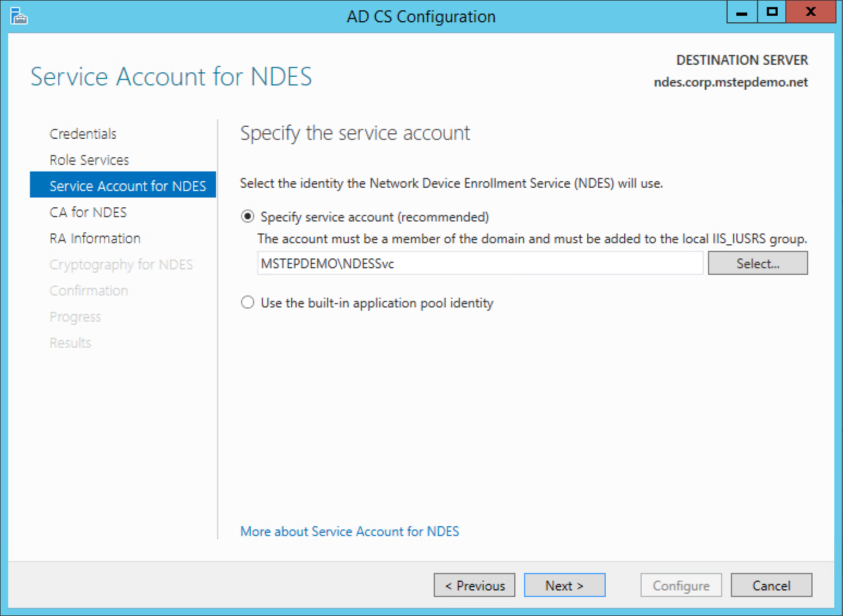Click the Next button
Viewport: 843px width, 616px height.
pos(564,585)
